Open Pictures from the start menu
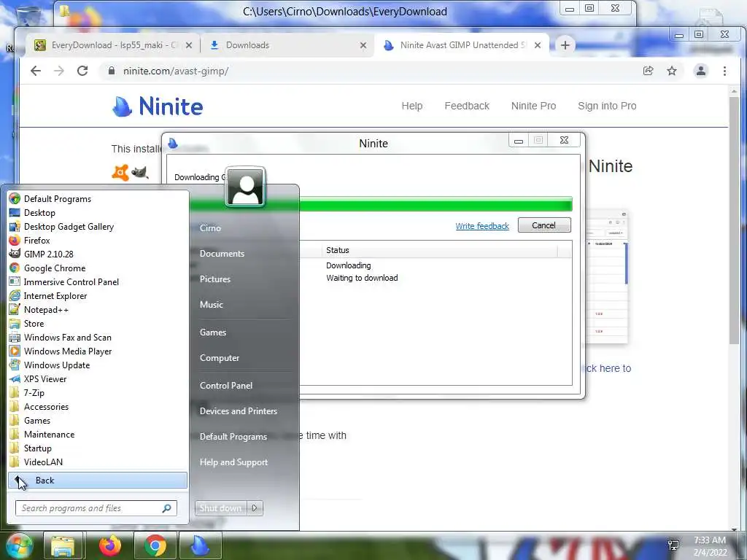Image resolution: width=747 pixels, height=560 pixels. click(x=215, y=279)
